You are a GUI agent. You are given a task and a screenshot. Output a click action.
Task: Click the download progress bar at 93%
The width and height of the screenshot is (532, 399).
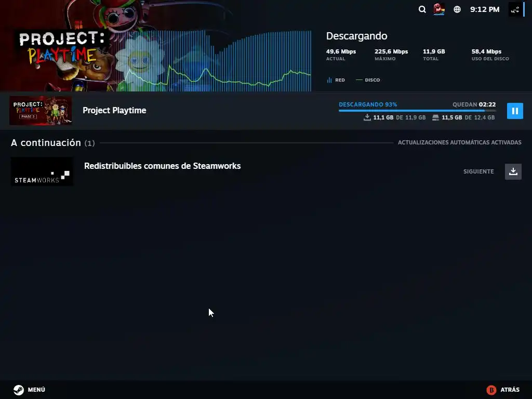(x=417, y=111)
